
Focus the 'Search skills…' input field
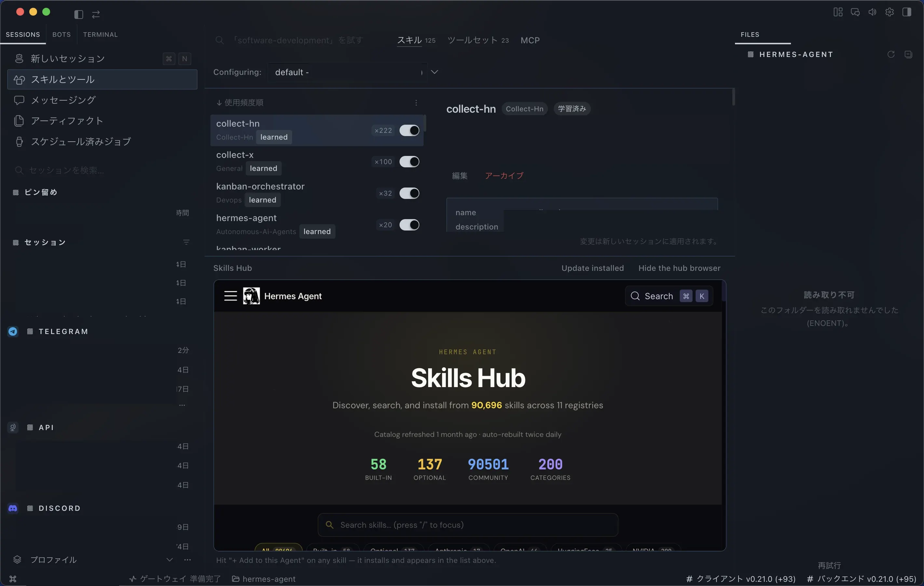click(x=468, y=525)
